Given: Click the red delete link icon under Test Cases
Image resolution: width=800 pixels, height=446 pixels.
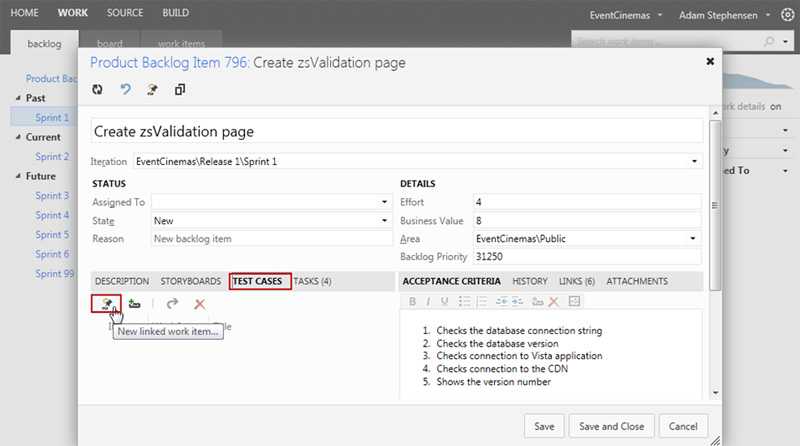Looking at the screenshot, I should (200, 304).
